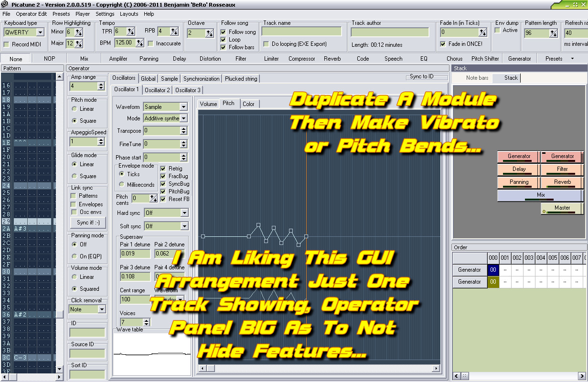The width and height of the screenshot is (588, 382).
Task: Select Linear under Pitch mode
Action: [x=75, y=109]
